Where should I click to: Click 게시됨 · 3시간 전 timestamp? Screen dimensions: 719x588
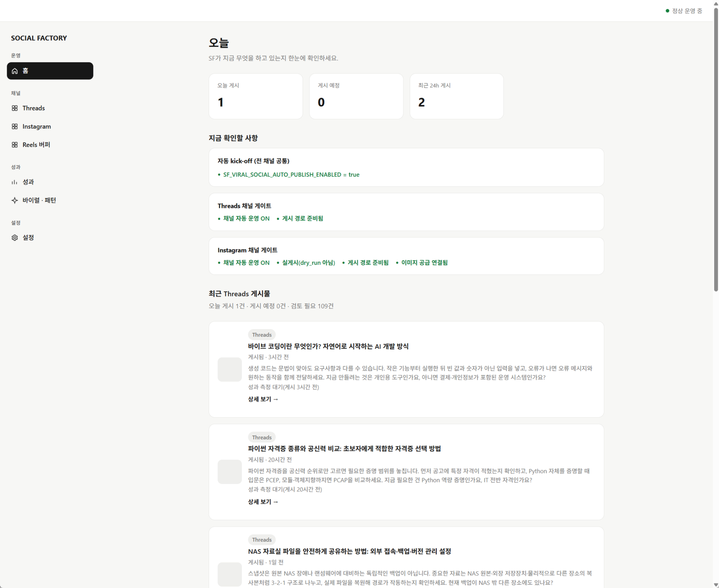pos(268,357)
